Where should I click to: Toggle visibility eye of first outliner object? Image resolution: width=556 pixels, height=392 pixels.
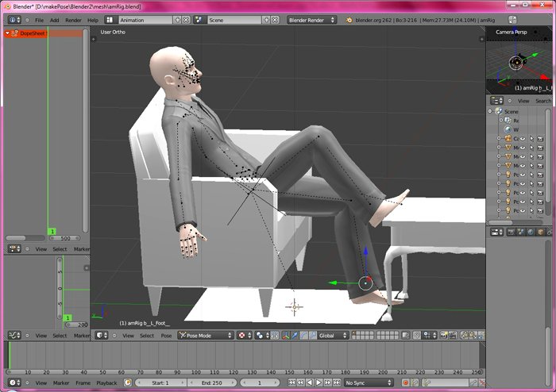(x=523, y=138)
